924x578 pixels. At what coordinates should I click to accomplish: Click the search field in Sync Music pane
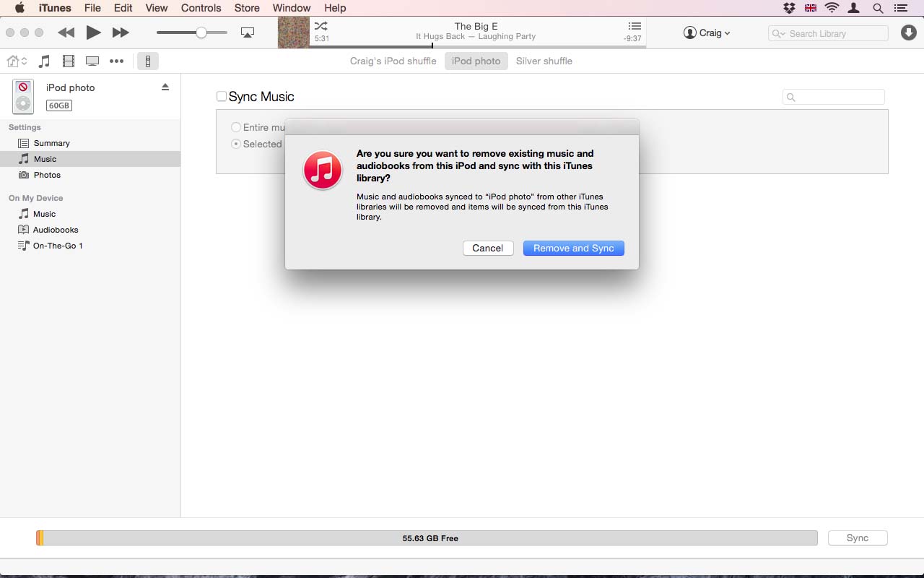[834, 97]
